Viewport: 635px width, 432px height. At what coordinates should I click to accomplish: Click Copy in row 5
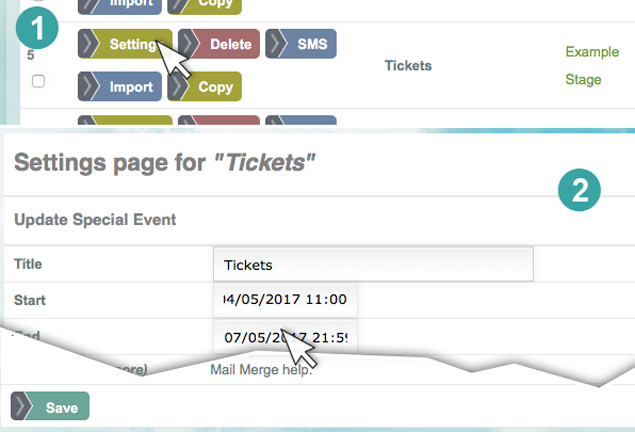[x=203, y=87]
